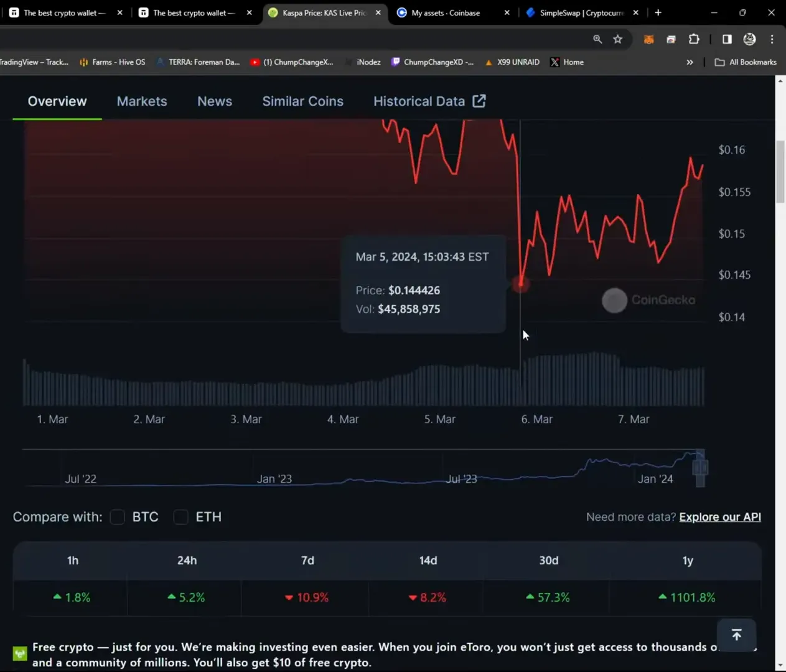Open the YouTube ChumpChangeX bookmark
786x672 pixels.
pos(292,62)
